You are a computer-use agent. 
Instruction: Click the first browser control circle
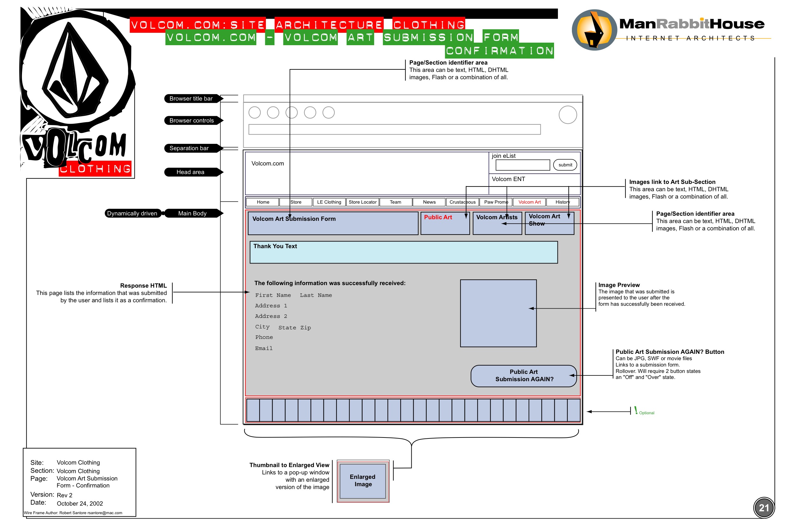coord(254,113)
